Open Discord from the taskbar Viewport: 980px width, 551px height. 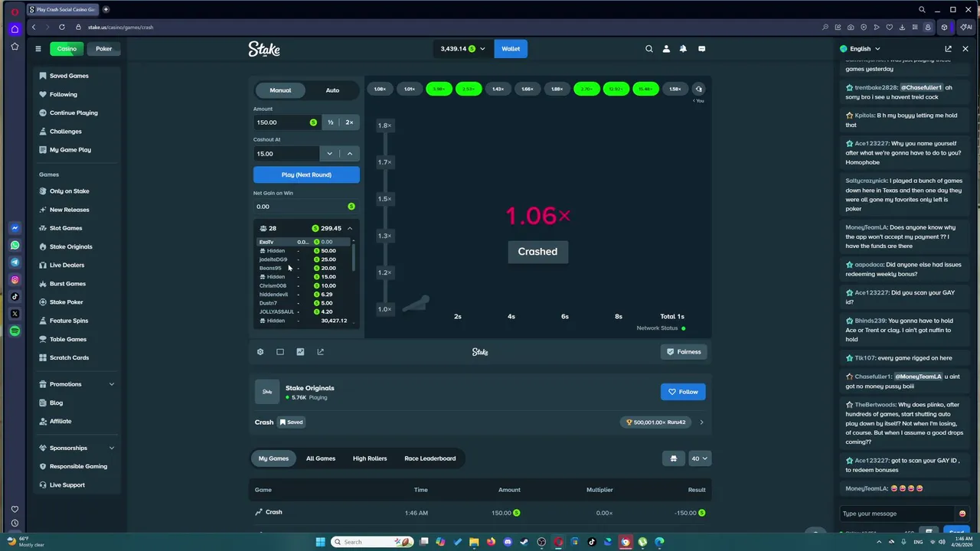click(x=508, y=542)
